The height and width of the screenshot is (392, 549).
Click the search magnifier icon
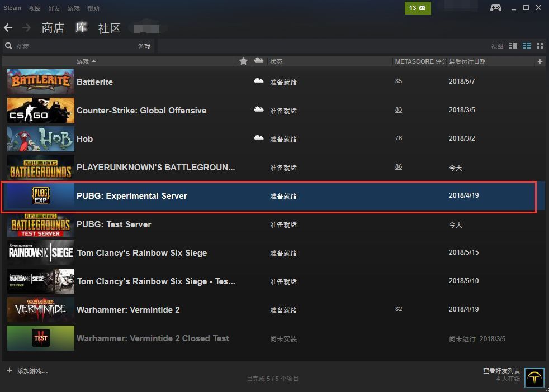(8, 46)
